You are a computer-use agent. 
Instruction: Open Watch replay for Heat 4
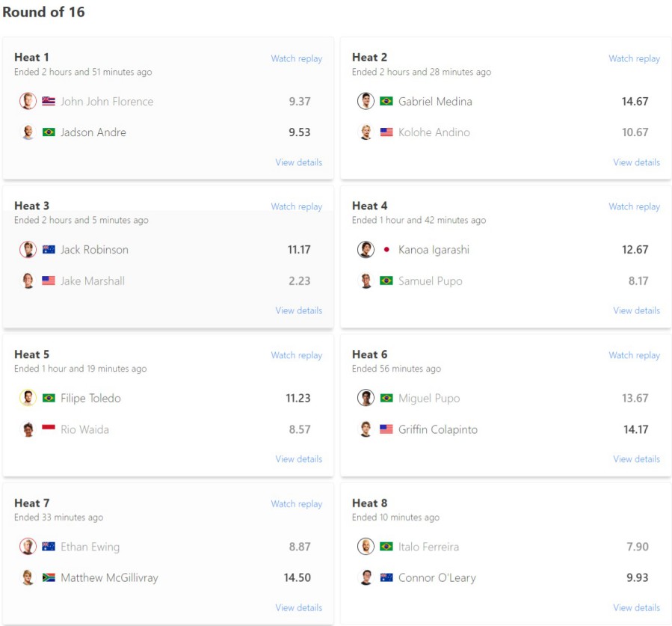[x=634, y=206]
